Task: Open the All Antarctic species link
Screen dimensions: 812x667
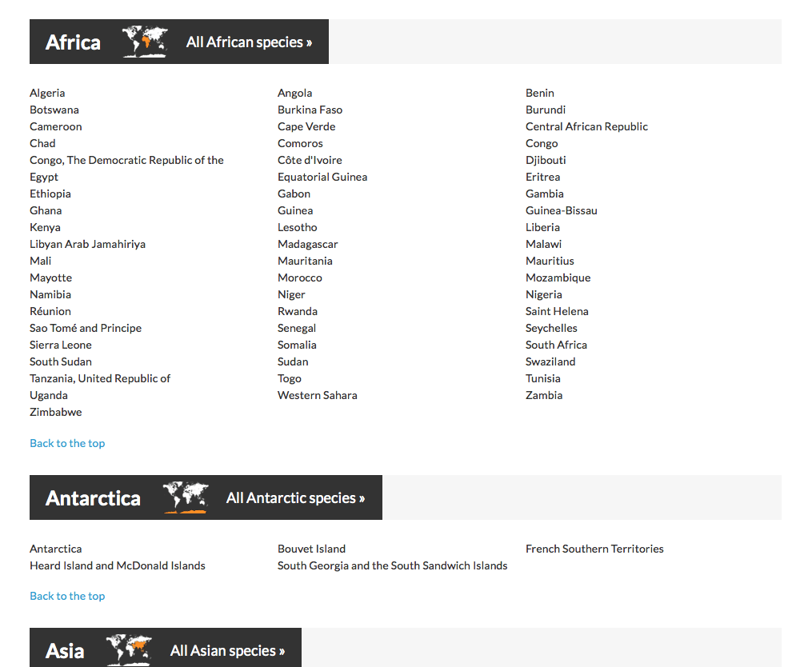Action: (x=295, y=498)
